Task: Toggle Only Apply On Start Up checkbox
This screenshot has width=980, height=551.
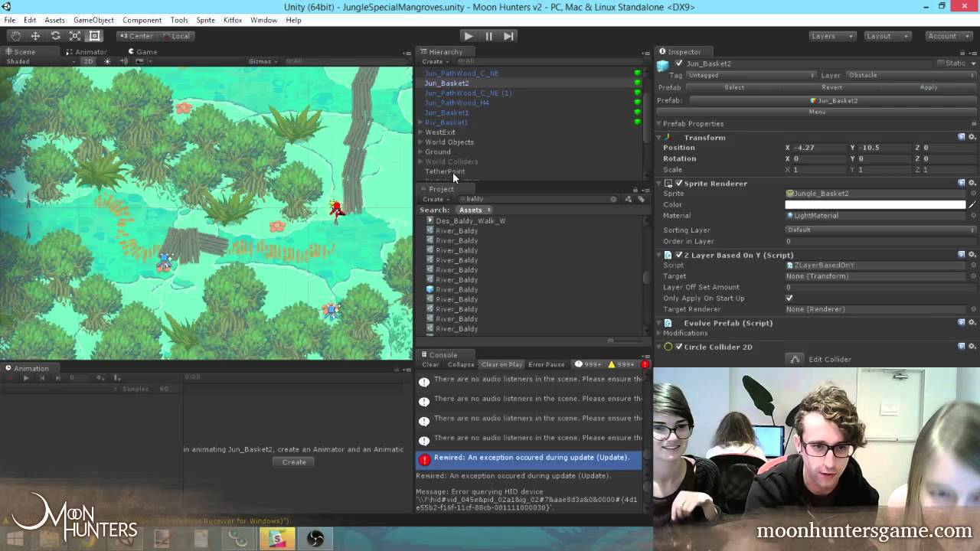Action: (x=789, y=298)
